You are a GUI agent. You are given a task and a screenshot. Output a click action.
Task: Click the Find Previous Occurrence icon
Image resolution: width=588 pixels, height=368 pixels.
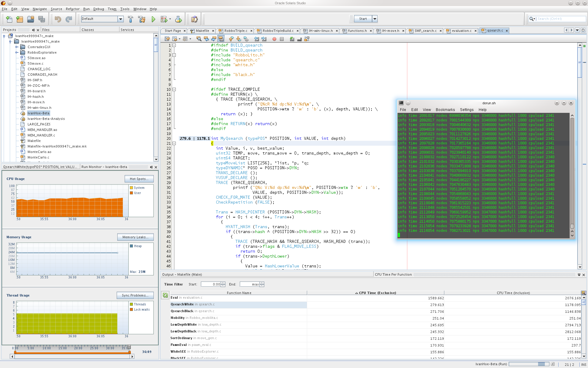[x=206, y=39]
